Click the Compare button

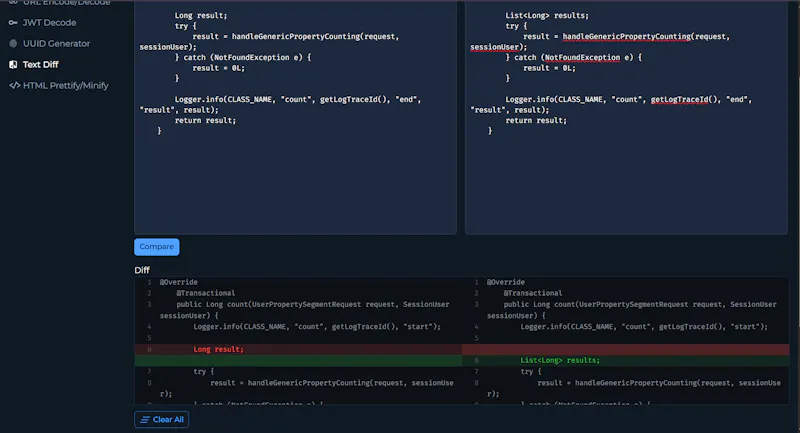(x=157, y=247)
